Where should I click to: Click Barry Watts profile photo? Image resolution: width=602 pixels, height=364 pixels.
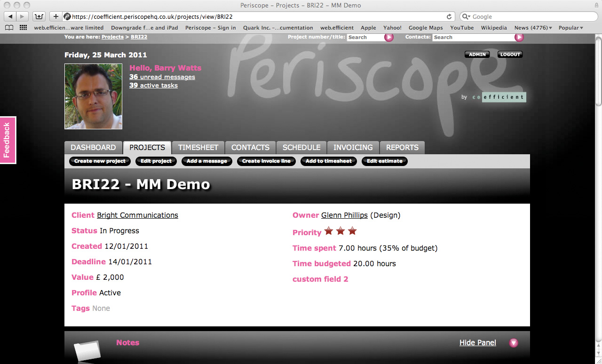[x=93, y=96]
